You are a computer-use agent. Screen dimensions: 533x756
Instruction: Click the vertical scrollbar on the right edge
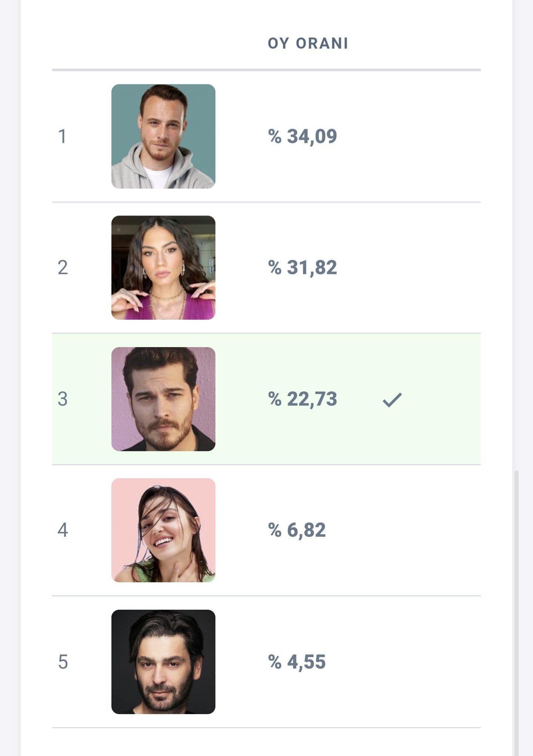click(x=516, y=611)
